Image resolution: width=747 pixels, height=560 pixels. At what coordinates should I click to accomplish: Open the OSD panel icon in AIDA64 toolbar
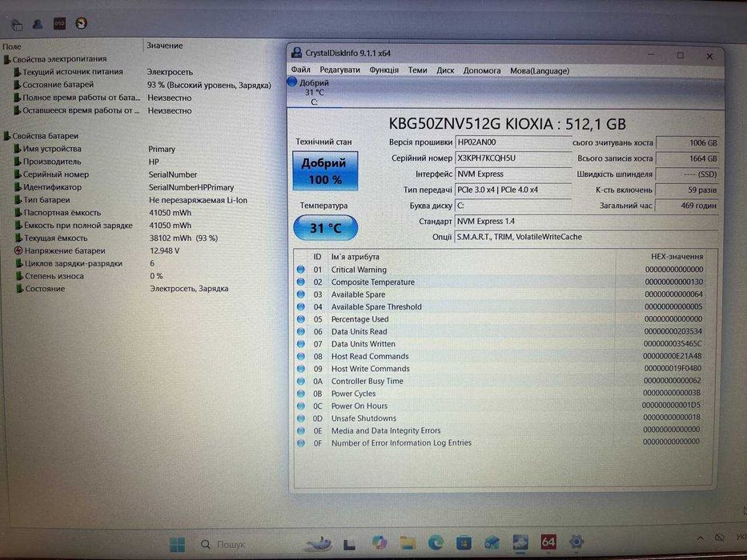coord(59,23)
